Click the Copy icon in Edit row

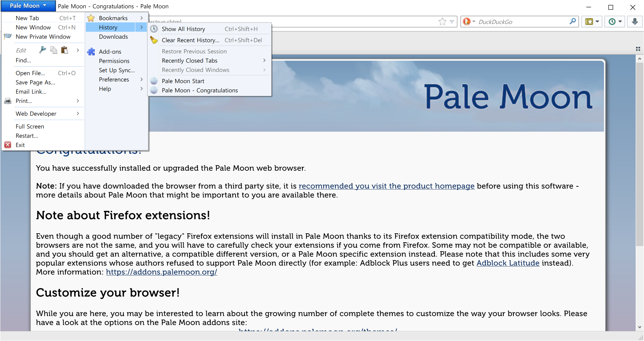click(54, 50)
